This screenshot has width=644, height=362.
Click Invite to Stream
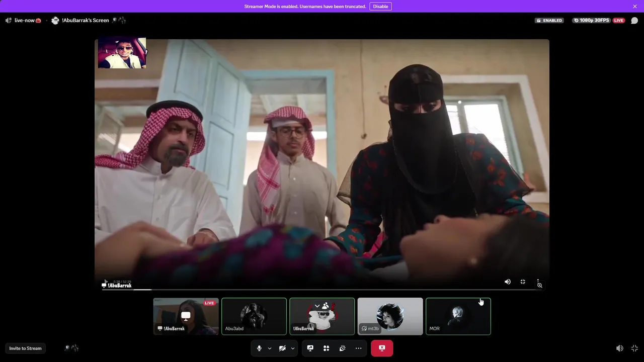click(25, 348)
